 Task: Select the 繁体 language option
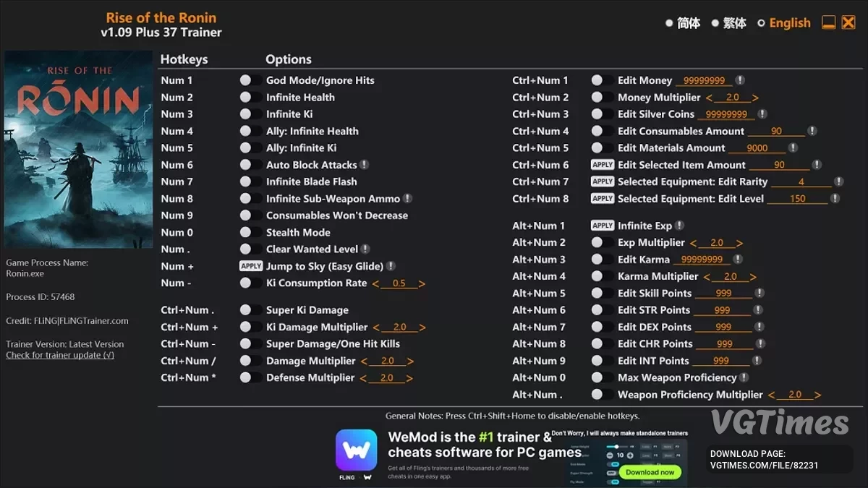[715, 23]
